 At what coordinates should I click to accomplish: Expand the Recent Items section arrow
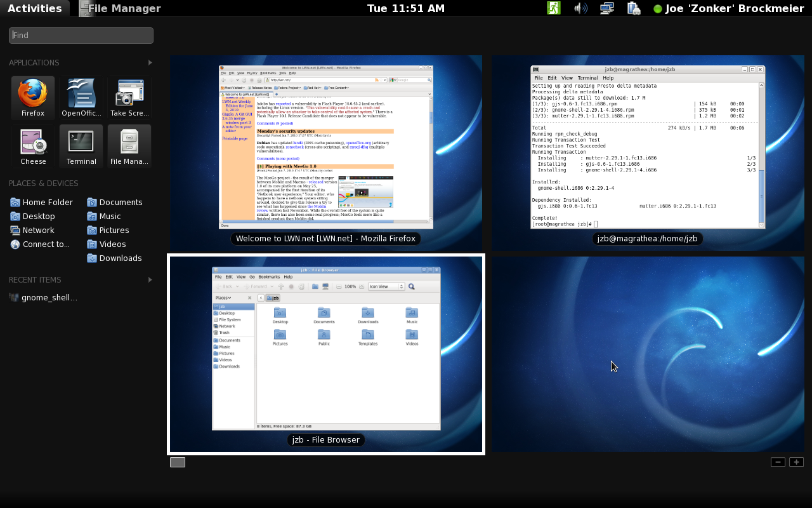150,279
